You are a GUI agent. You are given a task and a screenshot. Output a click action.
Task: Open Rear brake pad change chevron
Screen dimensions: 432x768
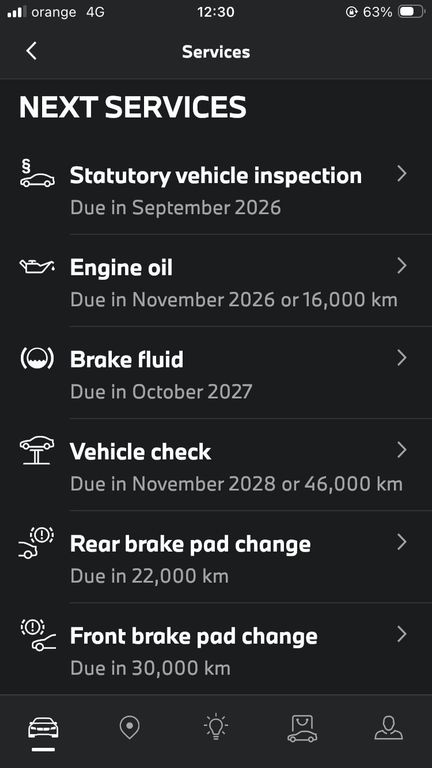click(x=402, y=542)
